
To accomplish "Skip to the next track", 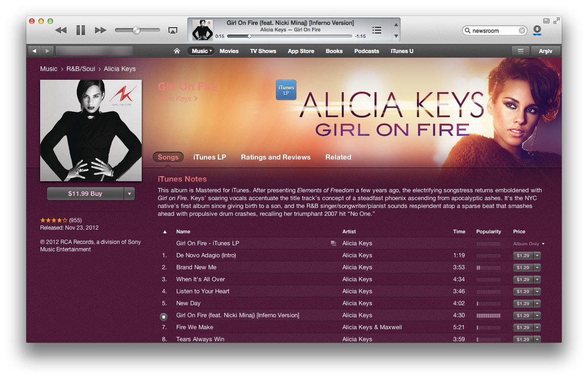I will coord(101,30).
